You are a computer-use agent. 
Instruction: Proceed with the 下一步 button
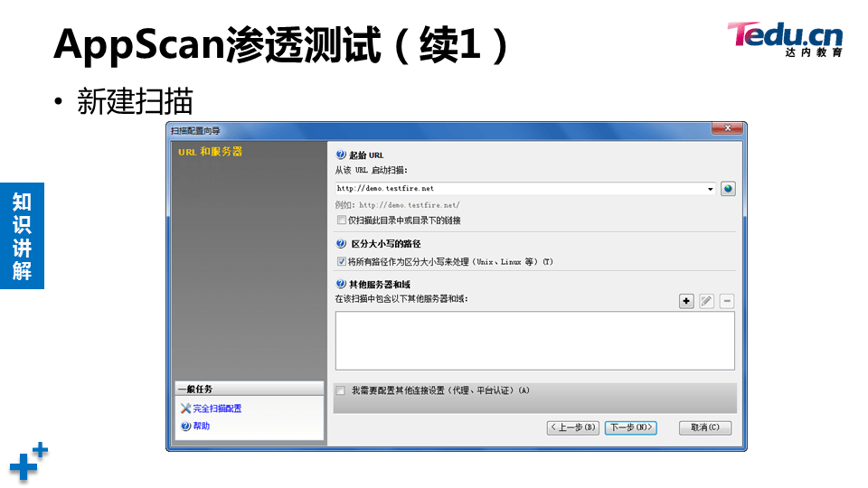pyautogui.click(x=631, y=427)
